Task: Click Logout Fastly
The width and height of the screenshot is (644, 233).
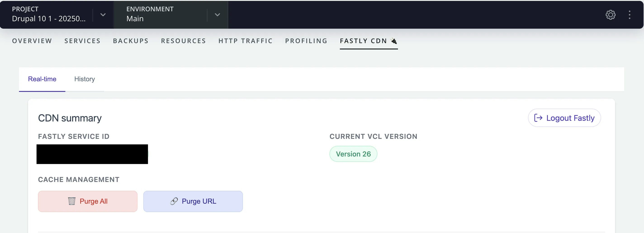Action: click(564, 118)
